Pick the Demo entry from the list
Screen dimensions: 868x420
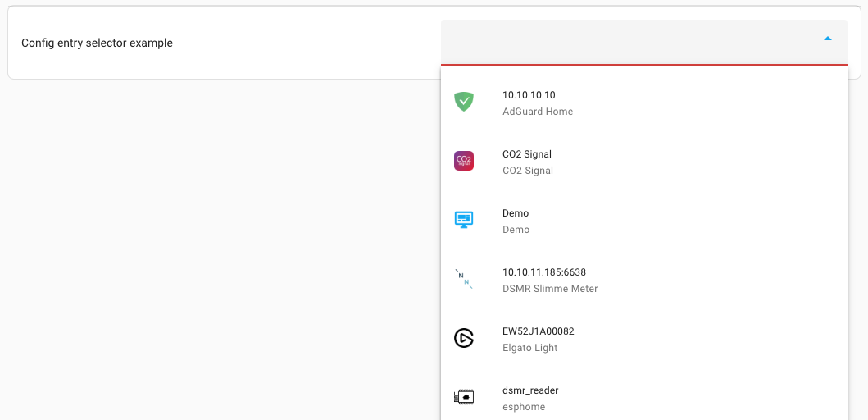(x=516, y=213)
